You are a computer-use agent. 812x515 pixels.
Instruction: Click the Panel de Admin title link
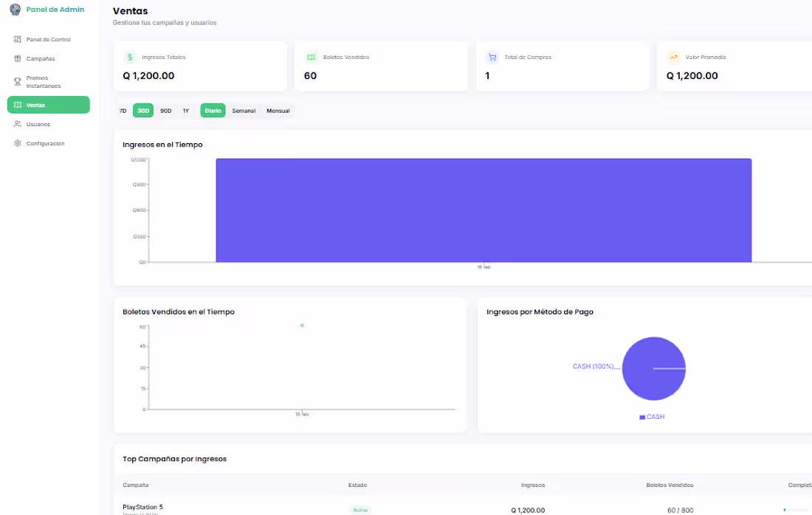55,10
